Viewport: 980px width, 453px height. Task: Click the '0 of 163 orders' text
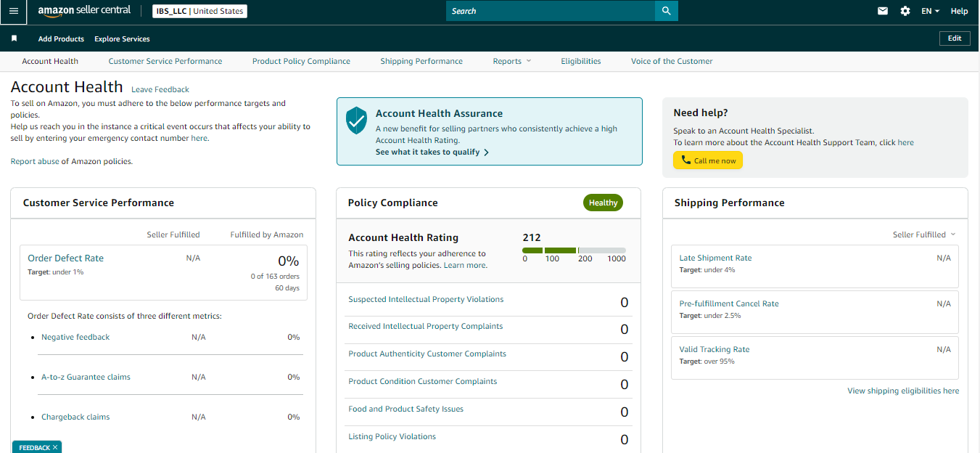pyautogui.click(x=275, y=276)
